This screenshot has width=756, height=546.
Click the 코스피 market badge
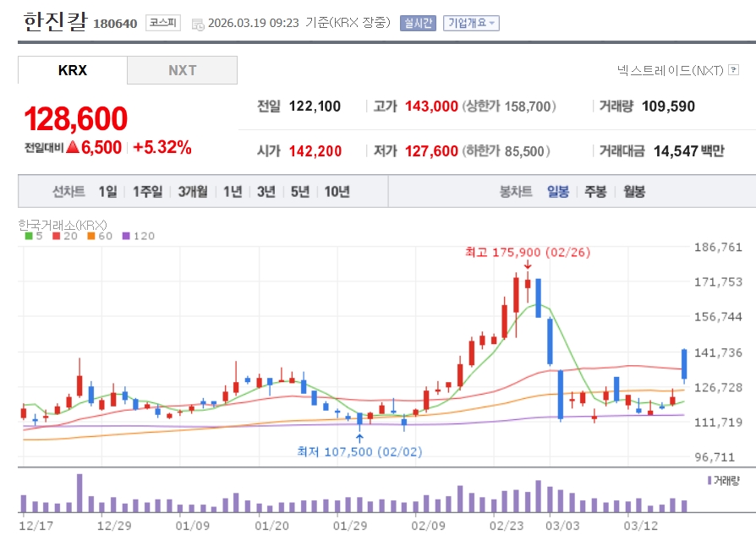click(162, 23)
